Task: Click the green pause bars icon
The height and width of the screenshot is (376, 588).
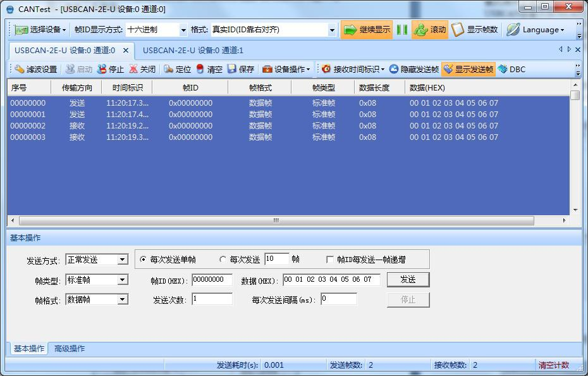Action: coord(402,30)
